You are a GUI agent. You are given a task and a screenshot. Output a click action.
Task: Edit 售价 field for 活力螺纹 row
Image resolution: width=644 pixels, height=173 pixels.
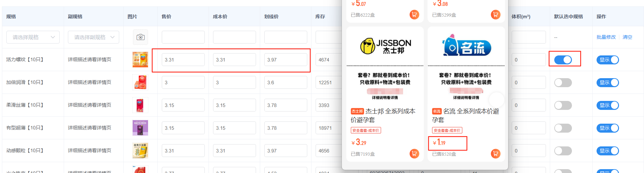click(x=183, y=60)
